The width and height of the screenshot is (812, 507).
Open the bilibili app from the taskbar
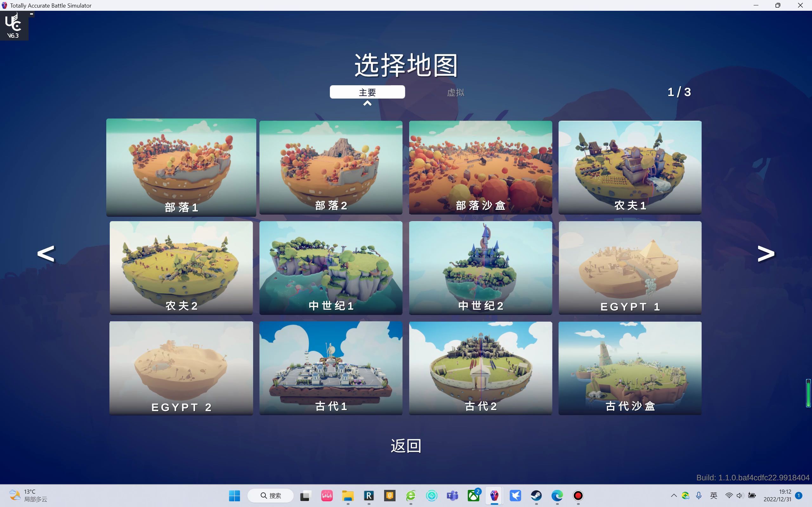coord(327,496)
